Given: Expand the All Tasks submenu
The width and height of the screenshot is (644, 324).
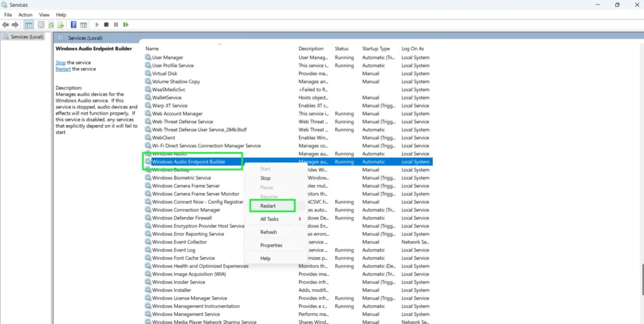Looking at the screenshot, I should (x=275, y=220).
